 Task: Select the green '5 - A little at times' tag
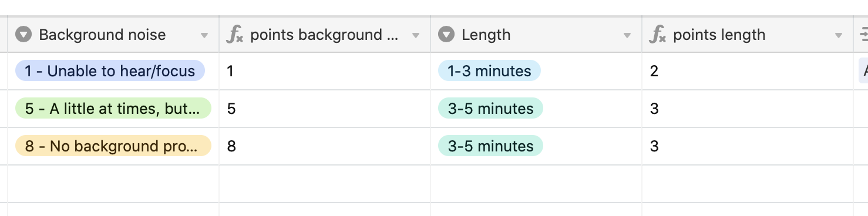pyautogui.click(x=113, y=109)
